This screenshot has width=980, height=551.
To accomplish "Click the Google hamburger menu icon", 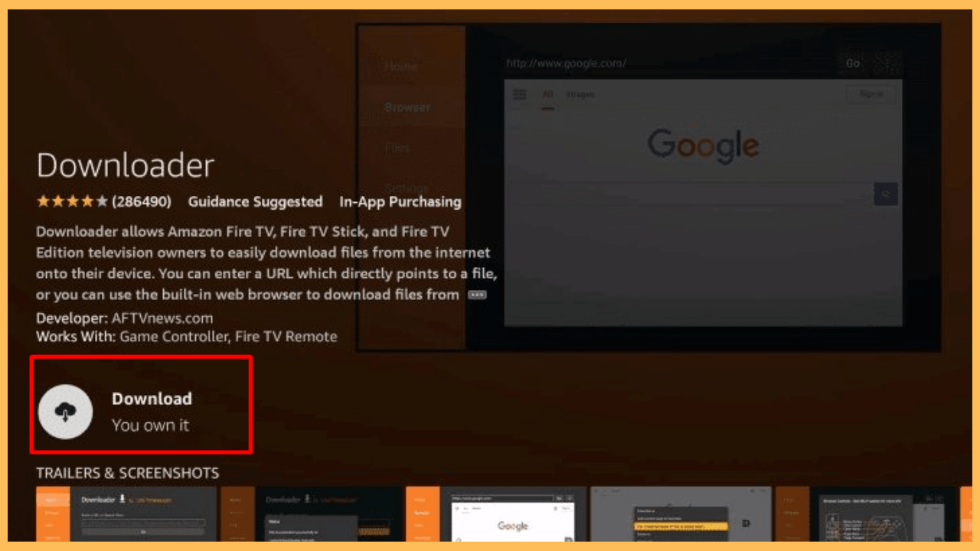I will 519,95.
